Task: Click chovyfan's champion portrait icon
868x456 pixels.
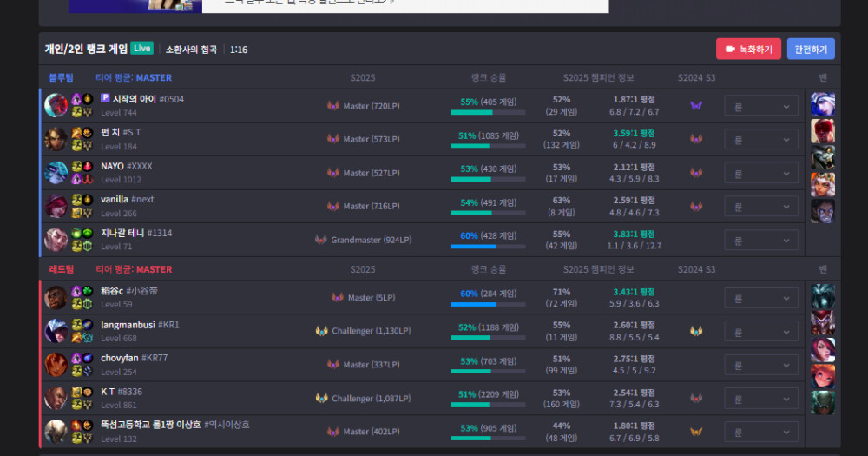Action: point(56,365)
